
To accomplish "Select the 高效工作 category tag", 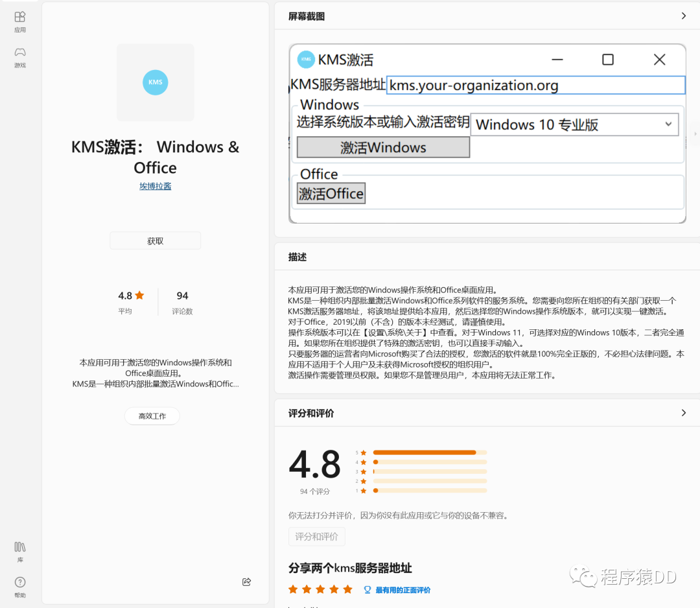I will [152, 416].
